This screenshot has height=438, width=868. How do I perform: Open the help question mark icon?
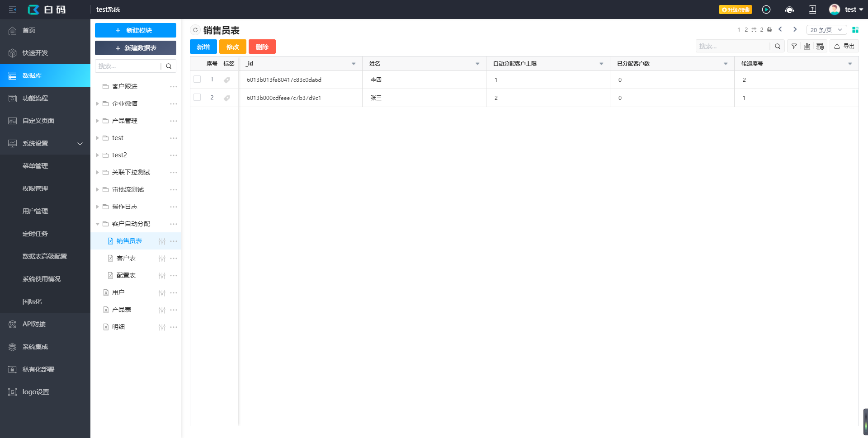click(x=812, y=9)
